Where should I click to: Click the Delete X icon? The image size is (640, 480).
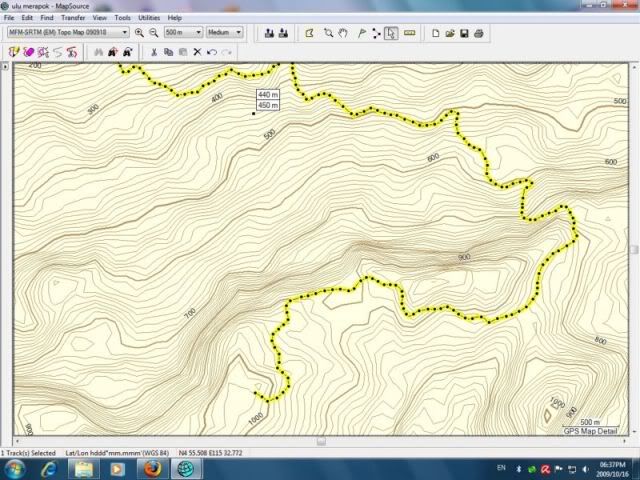coord(197,52)
